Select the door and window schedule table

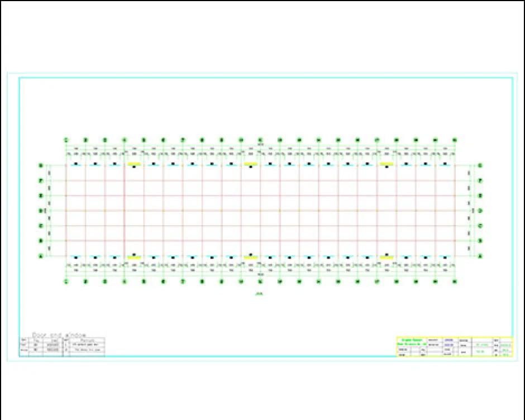point(61,346)
